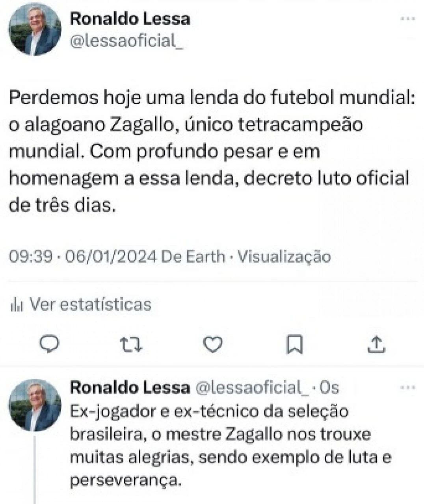
Task: Open more options on the reply tweet
Action: click(x=407, y=388)
